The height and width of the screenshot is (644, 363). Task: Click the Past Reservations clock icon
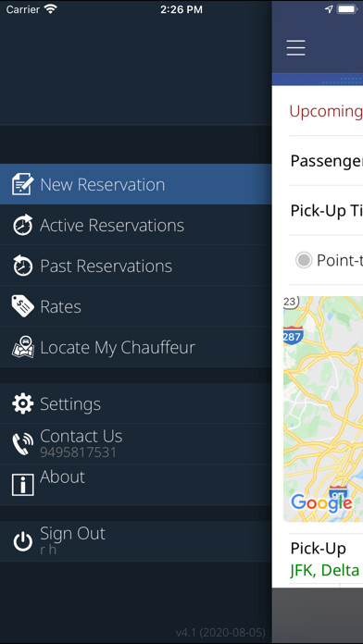click(22, 266)
